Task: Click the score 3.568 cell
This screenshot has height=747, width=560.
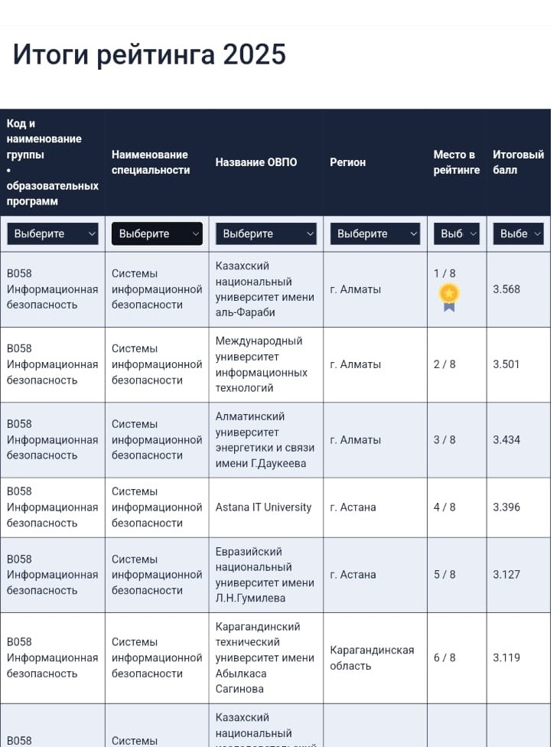Action: click(x=518, y=289)
